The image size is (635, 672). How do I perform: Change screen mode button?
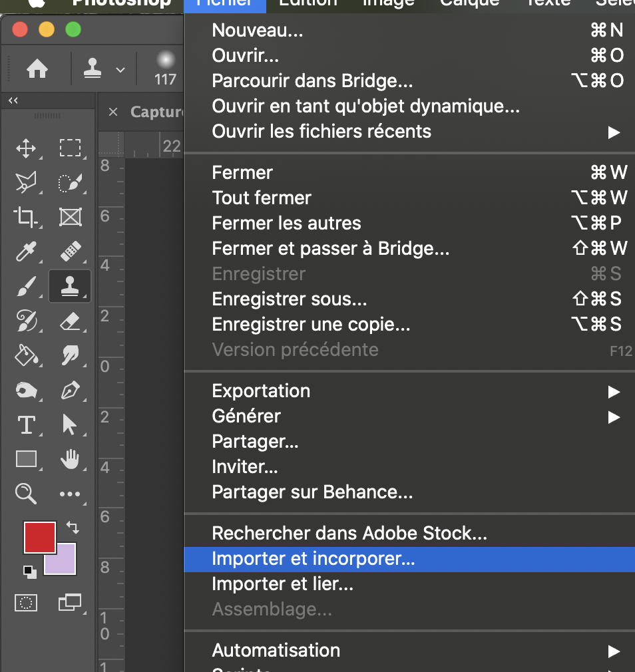coord(70,602)
